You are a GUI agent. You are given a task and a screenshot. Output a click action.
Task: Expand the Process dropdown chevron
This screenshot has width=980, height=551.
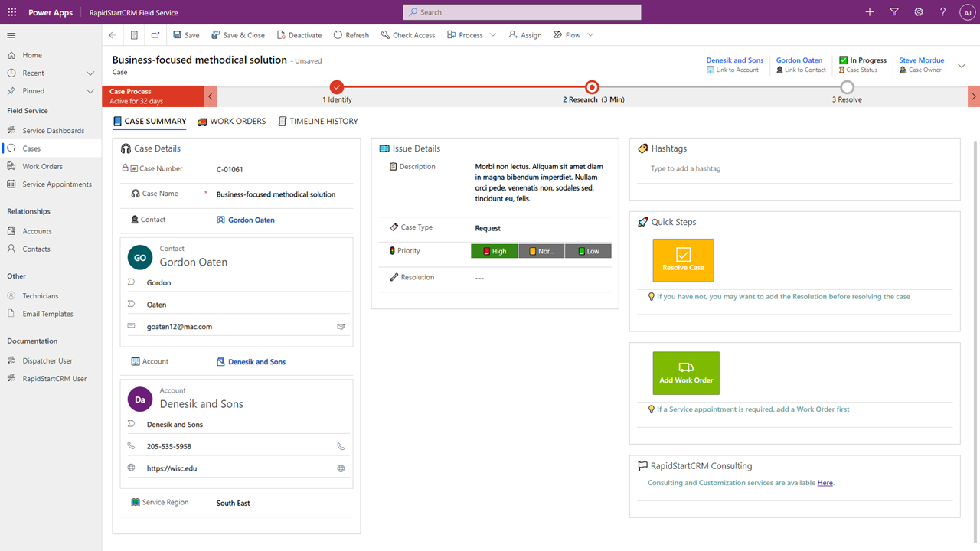[x=493, y=35]
